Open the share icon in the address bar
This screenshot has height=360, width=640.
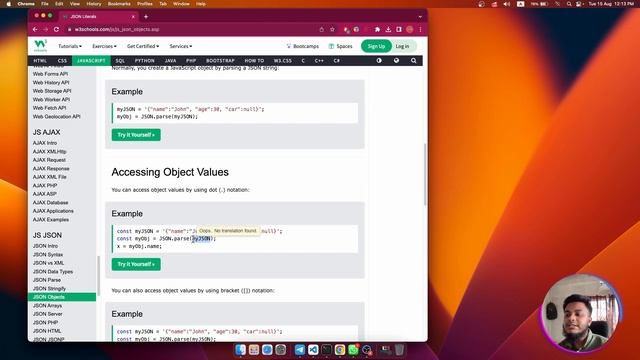pyautogui.click(x=322, y=29)
